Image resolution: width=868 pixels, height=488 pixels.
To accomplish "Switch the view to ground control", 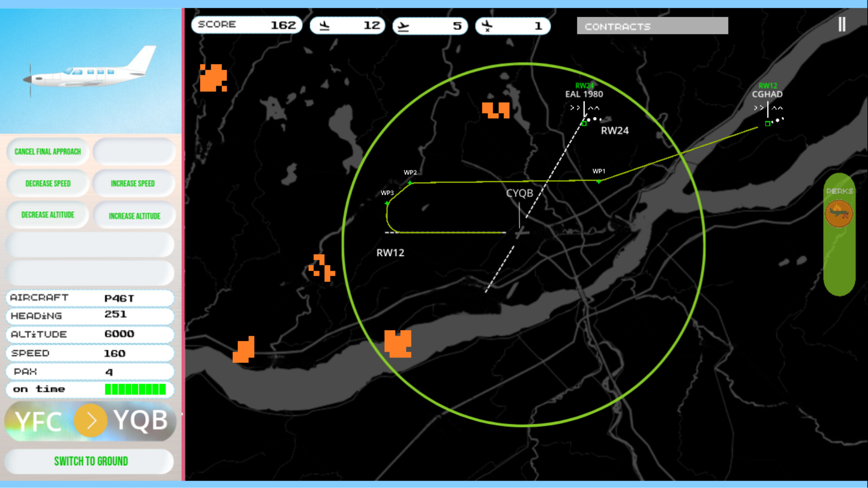I will (x=90, y=461).
